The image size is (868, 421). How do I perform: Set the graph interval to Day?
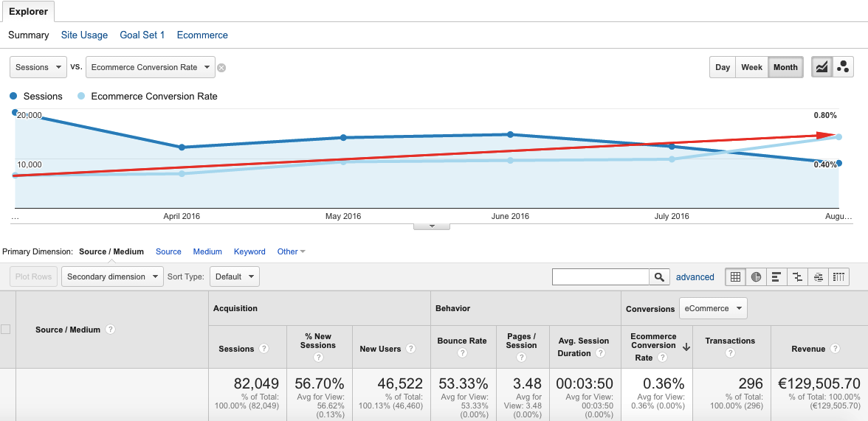(x=723, y=67)
